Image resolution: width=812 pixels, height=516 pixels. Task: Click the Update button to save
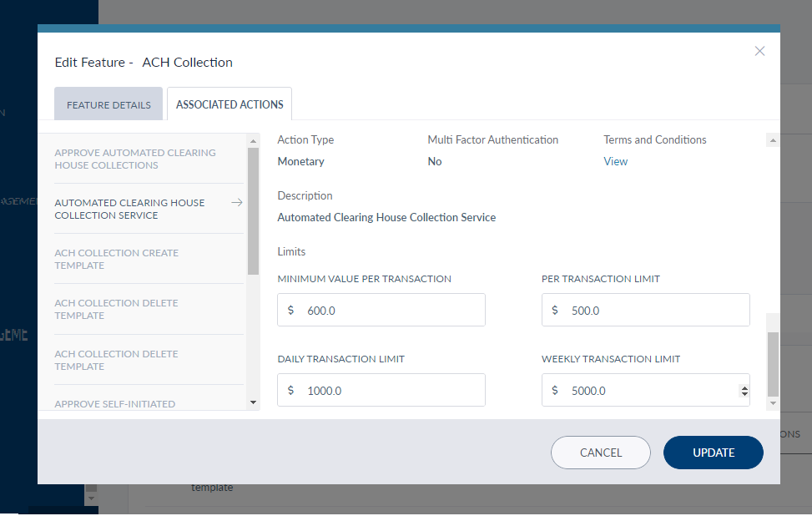click(713, 453)
